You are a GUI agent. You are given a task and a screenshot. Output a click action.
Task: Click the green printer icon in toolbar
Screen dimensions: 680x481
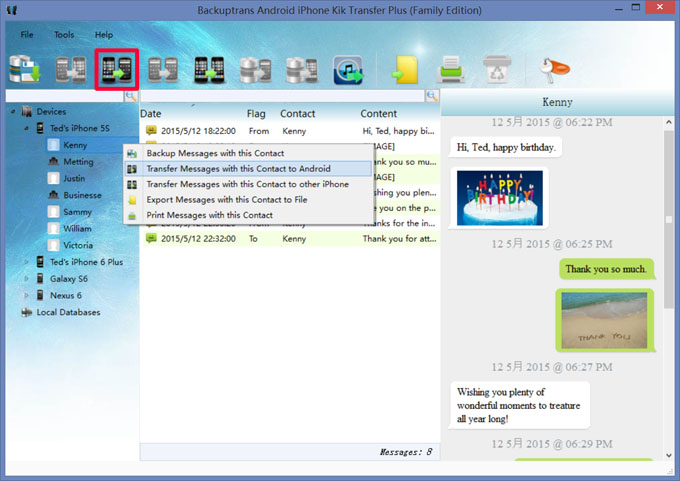pyautogui.click(x=451, y=69)
